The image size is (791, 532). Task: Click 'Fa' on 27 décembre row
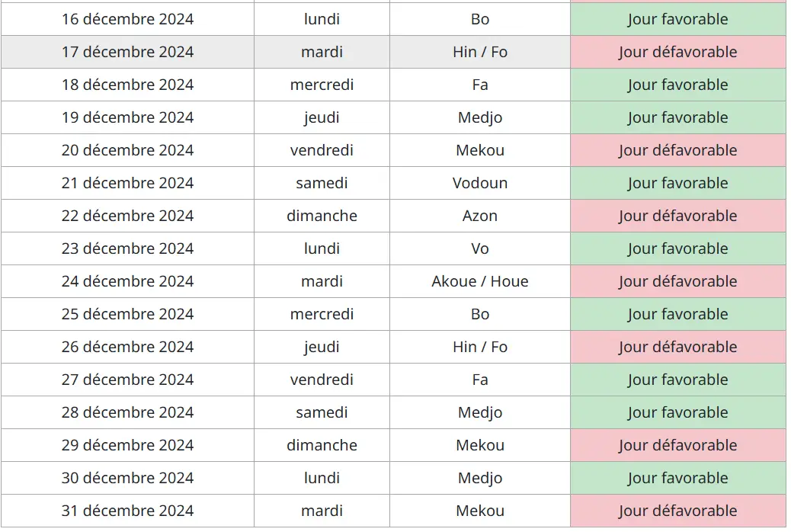point(480,380)
